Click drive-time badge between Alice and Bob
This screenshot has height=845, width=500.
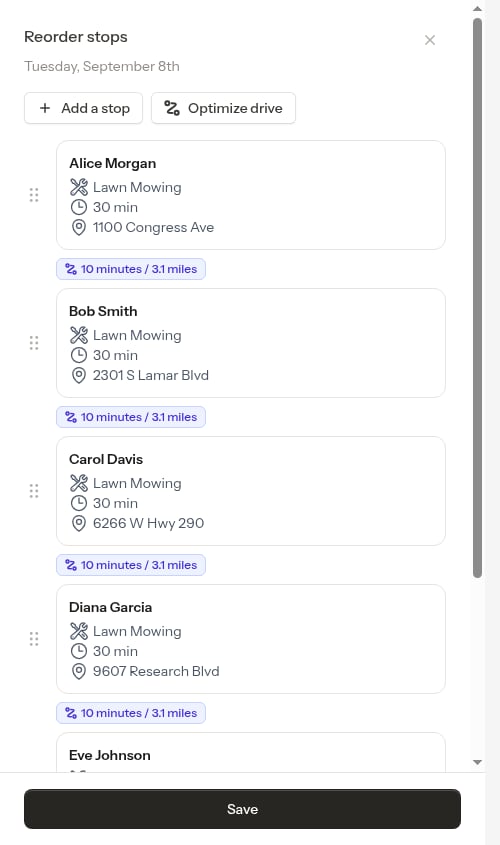pyautogui.click(x=131, y=269)
